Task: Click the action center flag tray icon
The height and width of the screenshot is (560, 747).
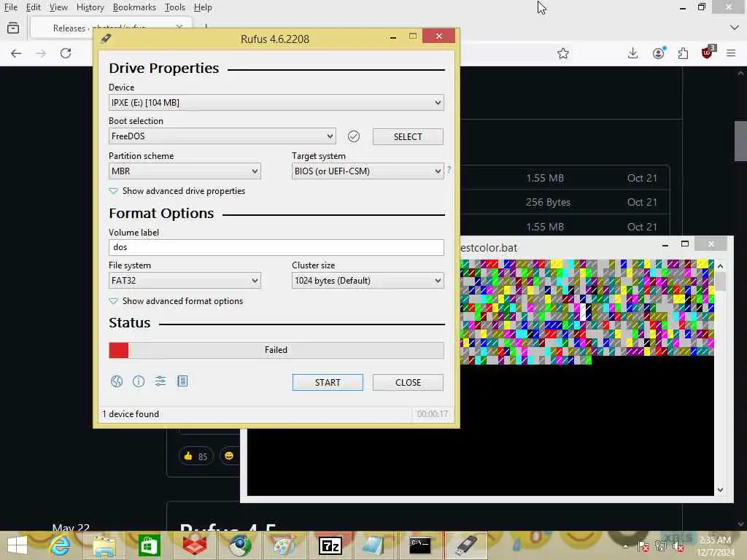Action: point(643,546)
